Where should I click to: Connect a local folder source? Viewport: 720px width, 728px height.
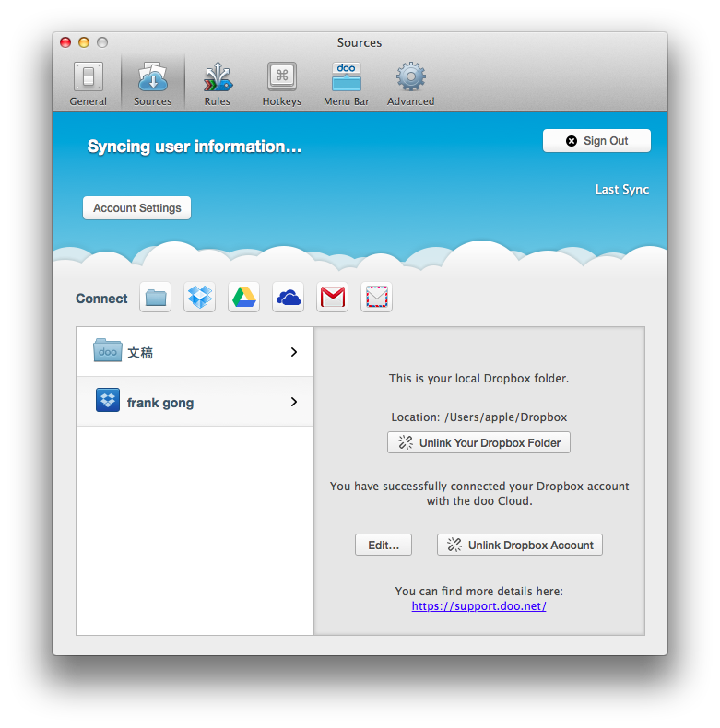(156, 297)
